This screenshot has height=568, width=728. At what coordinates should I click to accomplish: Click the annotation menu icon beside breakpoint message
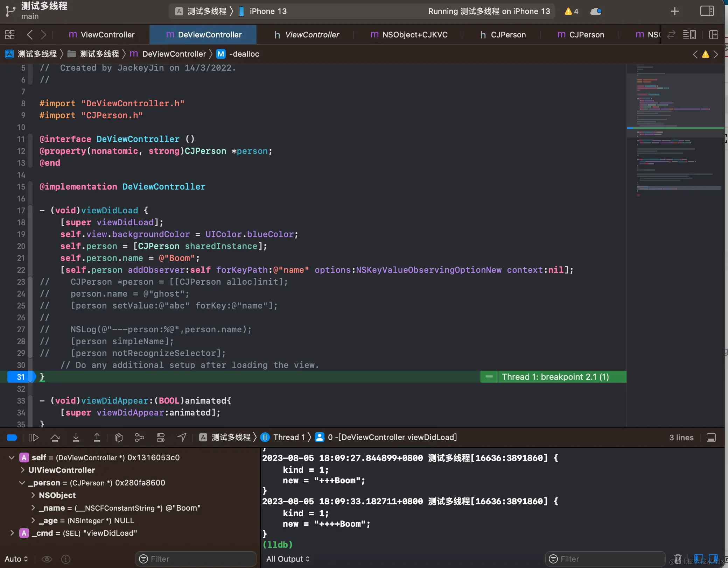click(489, 377)
